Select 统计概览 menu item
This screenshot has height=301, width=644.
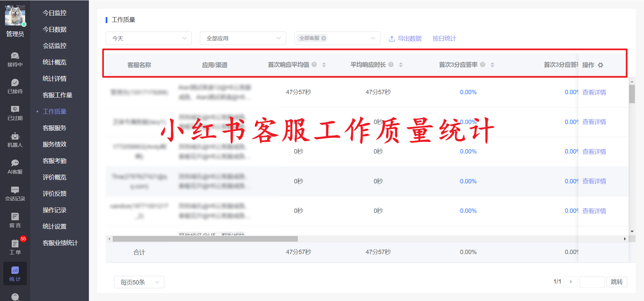(55, 62)
